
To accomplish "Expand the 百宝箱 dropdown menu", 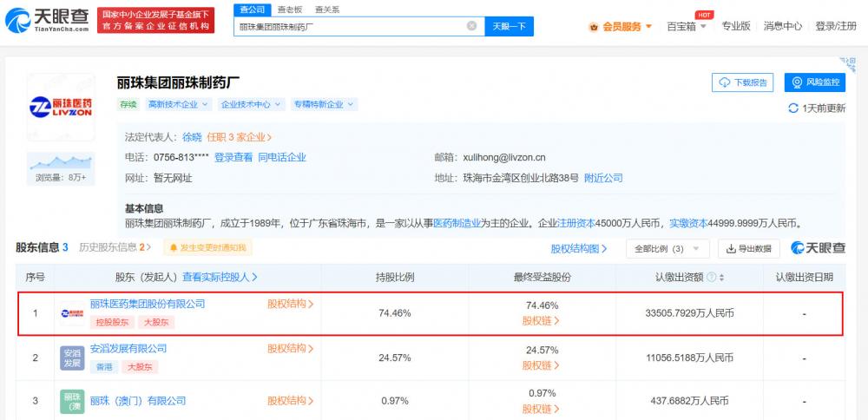I will point(703,27).
